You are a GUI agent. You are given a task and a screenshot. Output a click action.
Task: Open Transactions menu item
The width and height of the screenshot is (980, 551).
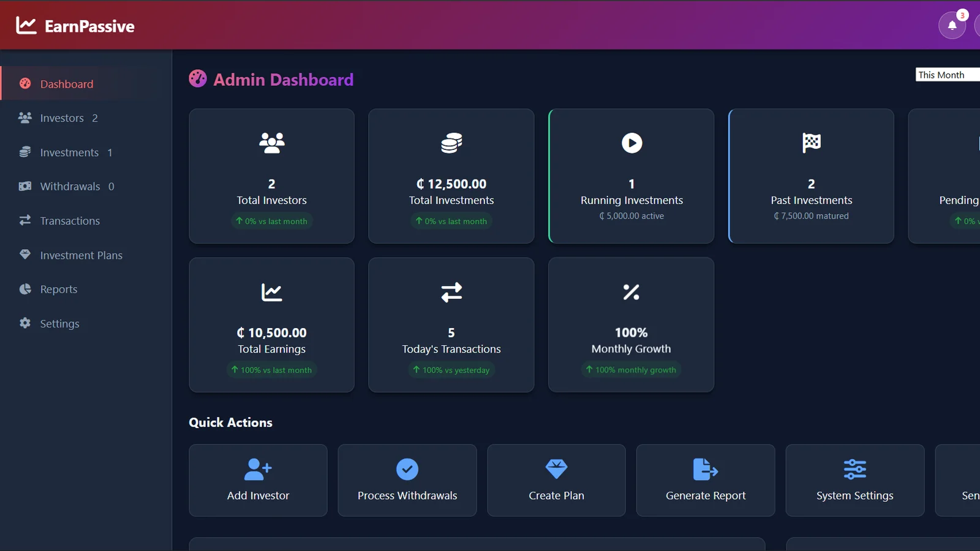tap(86, 220)
